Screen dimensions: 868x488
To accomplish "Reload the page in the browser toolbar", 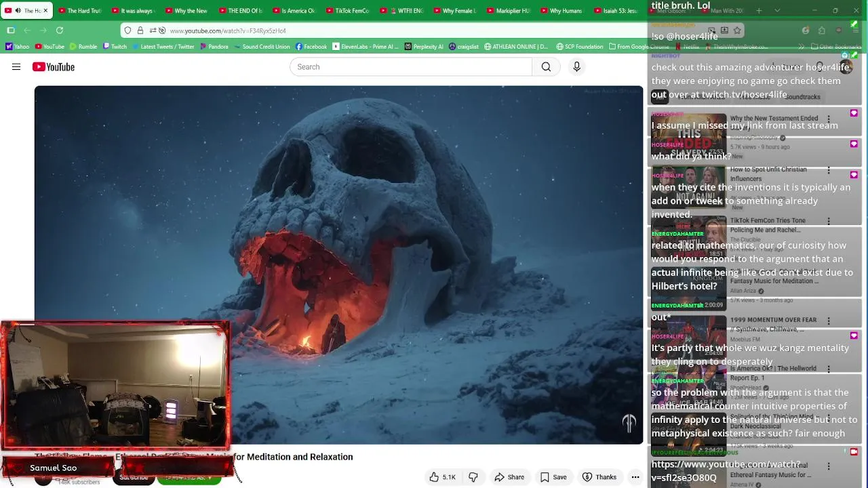I will click(60, 30).
